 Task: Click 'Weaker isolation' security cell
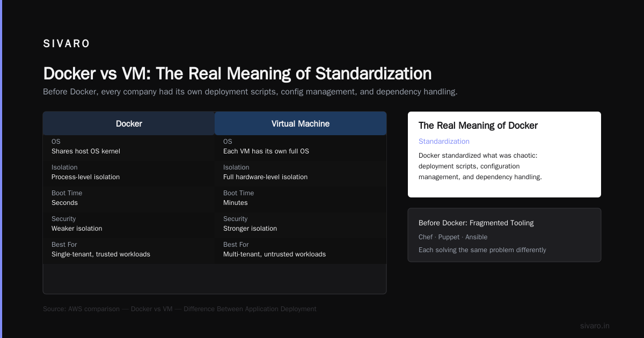click(77, 229)
